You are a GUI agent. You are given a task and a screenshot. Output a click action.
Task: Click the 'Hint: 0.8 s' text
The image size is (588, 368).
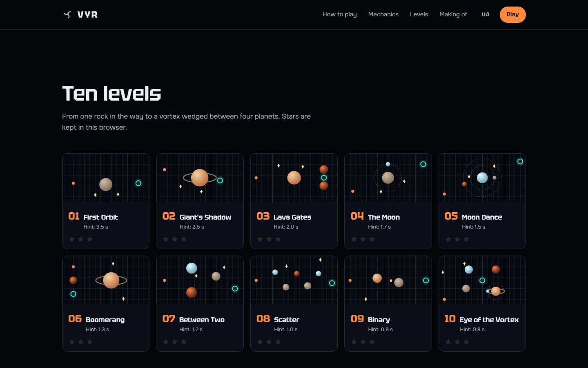pyautogui.click(x=472, y=330)
